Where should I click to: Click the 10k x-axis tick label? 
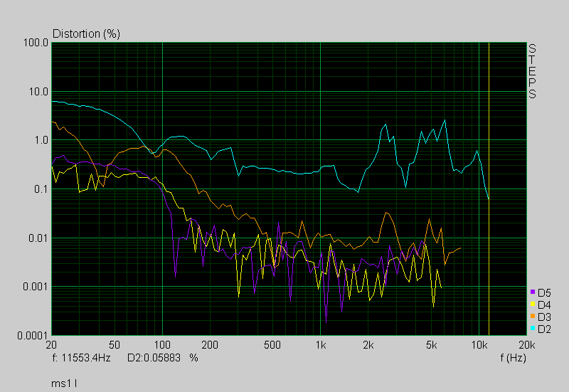[x=479, y=345]
